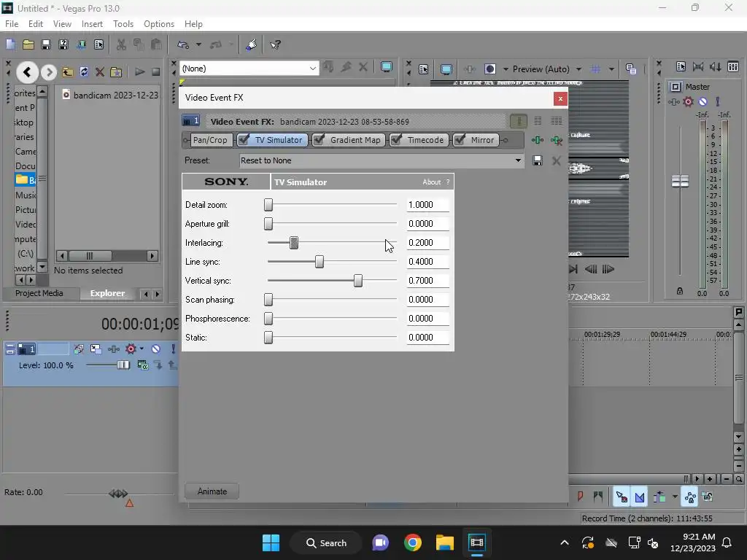Click the Static value field

tap(427, 338)
